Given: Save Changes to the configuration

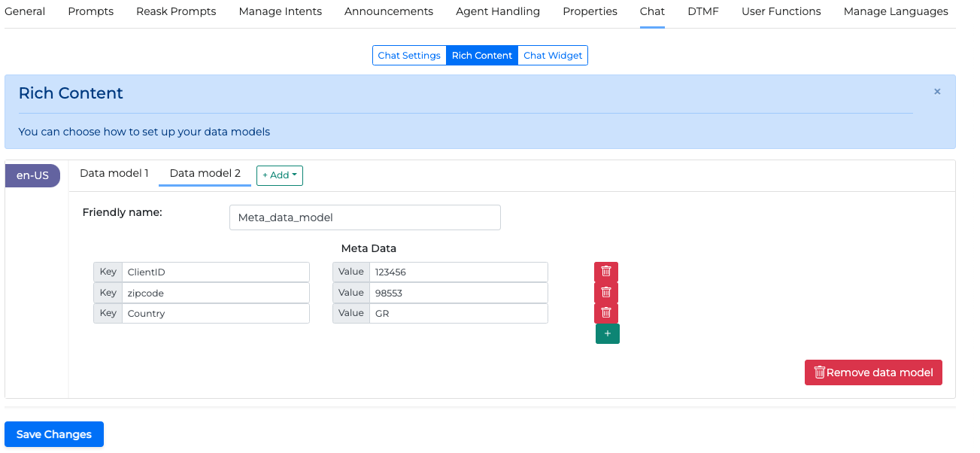Looking at the screenshot, I should (54, 434).
